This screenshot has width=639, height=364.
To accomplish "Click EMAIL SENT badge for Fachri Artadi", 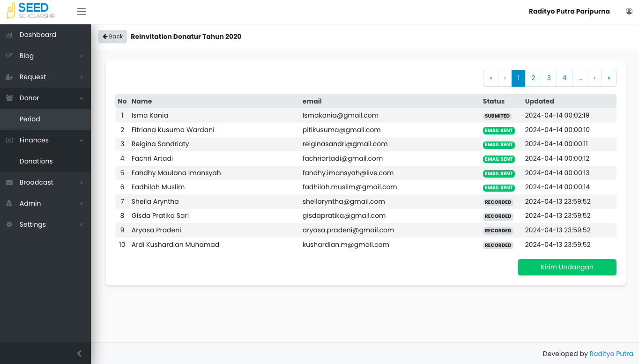I will (x=499, y=159).
